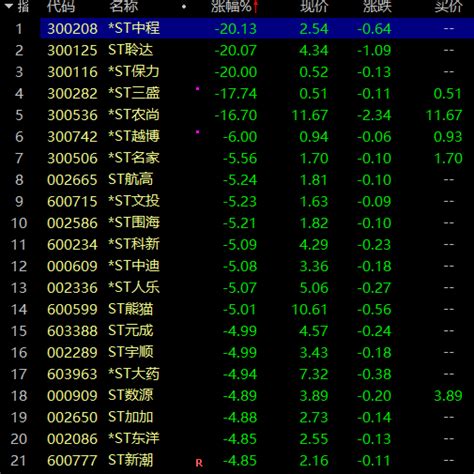Click stock code 600715
The height and width of the screenshot is (474, 474).
click(x=72, y=202)
